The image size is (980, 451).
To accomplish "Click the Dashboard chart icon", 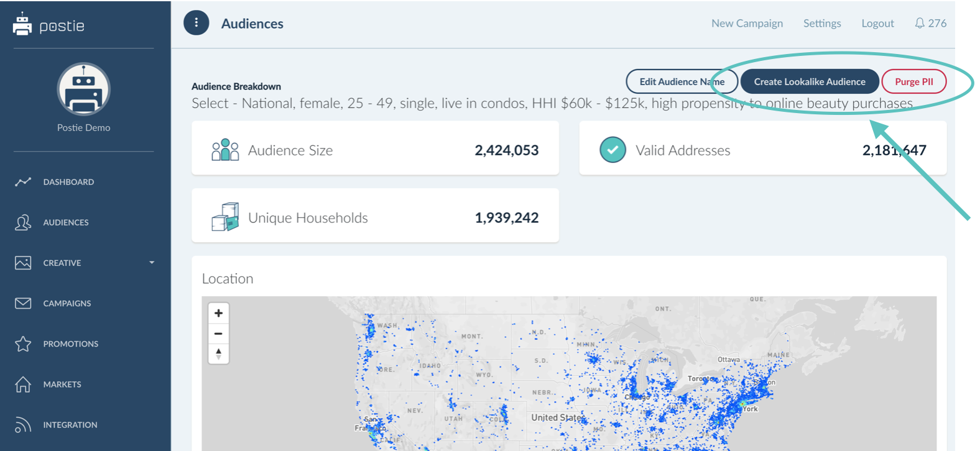I will tap(23, 182).
